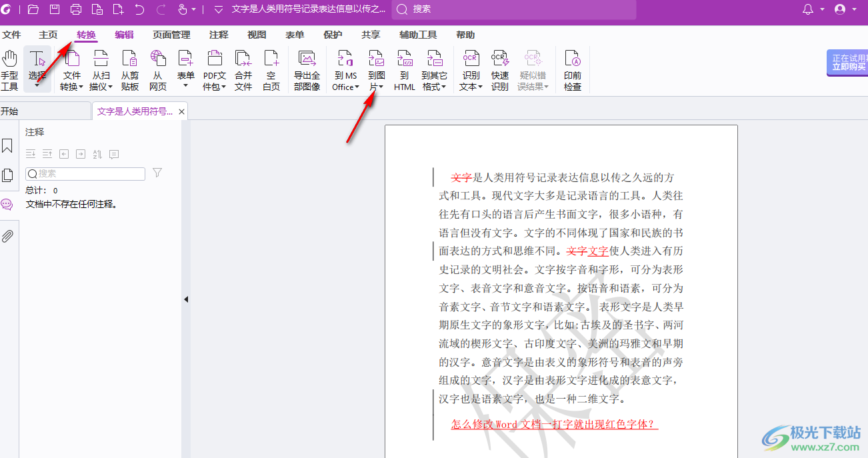This screenshot has height=458, width=868.
Task: Activate the Select (选择) text tool
Action: point(37,70)
